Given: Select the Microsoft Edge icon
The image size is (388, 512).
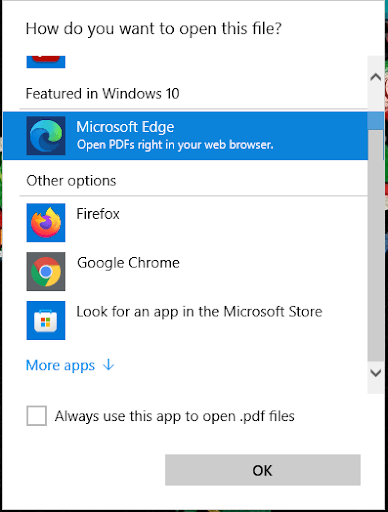Looking at the screenshot, I should tap(46, 136).
